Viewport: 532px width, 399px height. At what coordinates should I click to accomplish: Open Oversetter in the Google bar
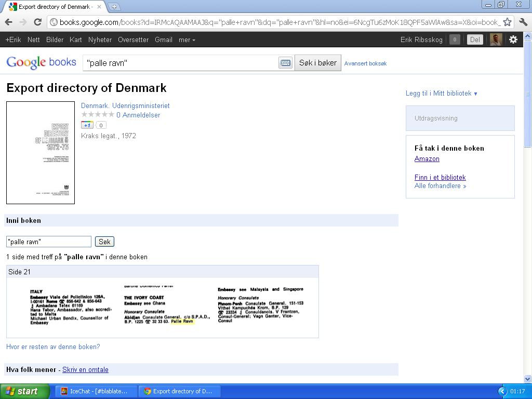tap(134, 39)
